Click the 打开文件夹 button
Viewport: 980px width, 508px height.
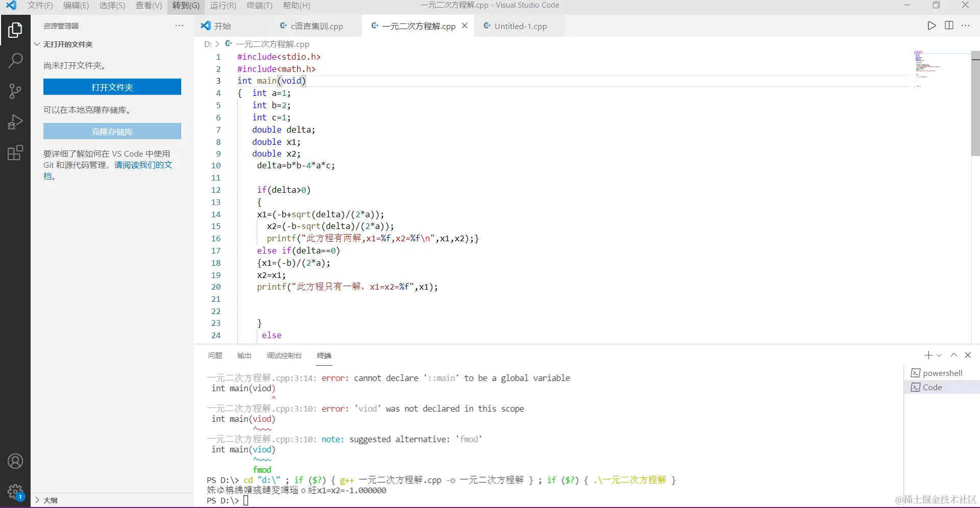(x=112, y=87)
